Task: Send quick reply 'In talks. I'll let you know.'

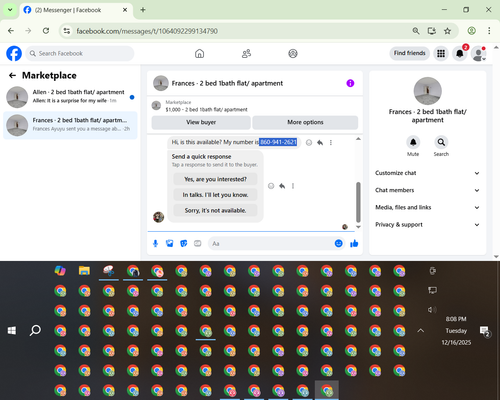Action: tap(215, 195)
